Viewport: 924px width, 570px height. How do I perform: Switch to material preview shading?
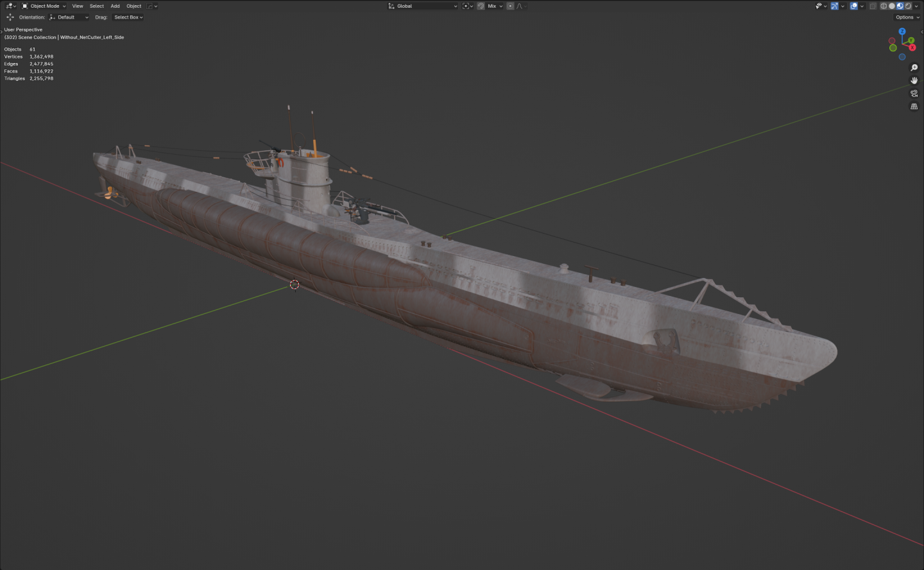900,6
